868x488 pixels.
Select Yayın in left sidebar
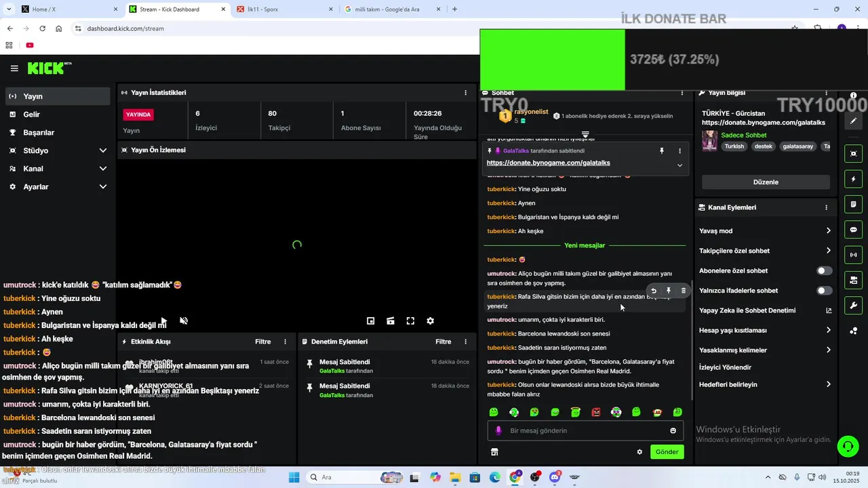tap(57, 97)
